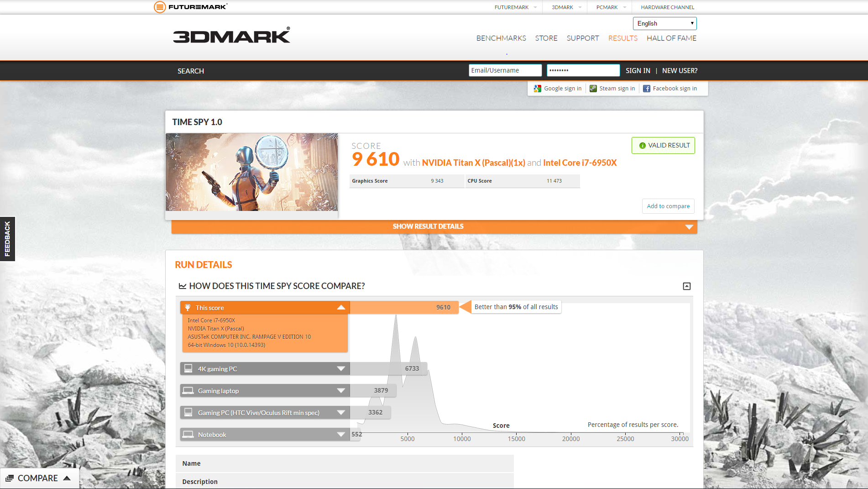Click the Search bar label
Viewport: 868px width, 489px height.
point(191,71)
